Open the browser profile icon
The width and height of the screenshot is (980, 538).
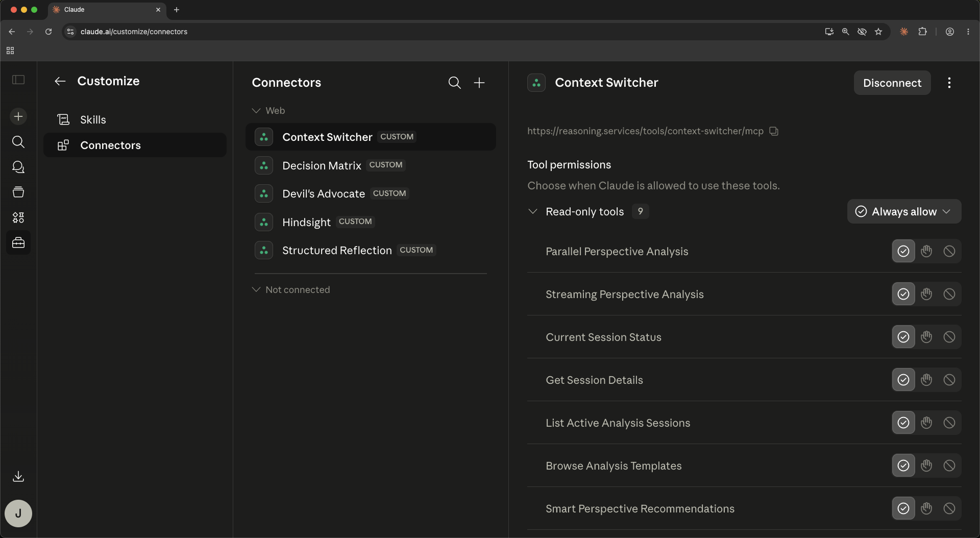click(x=950, y=32)
